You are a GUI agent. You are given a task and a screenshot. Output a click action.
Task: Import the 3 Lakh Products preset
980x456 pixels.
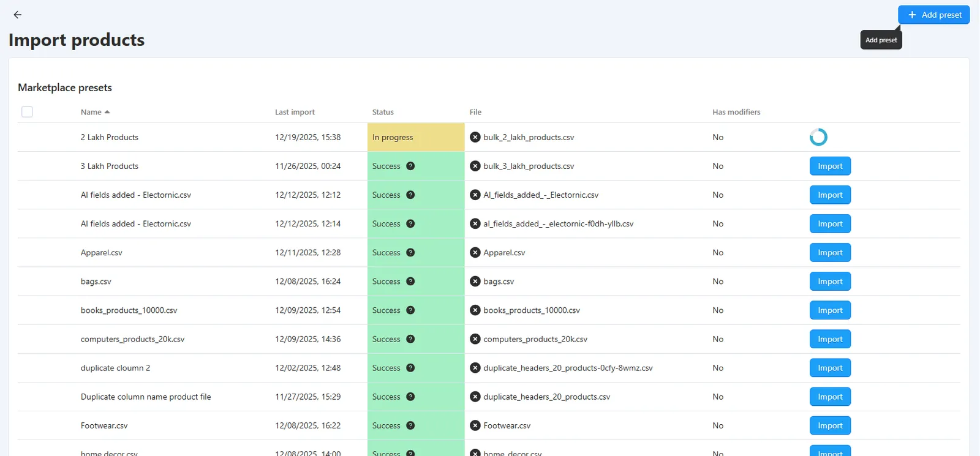tap(830, 166)
